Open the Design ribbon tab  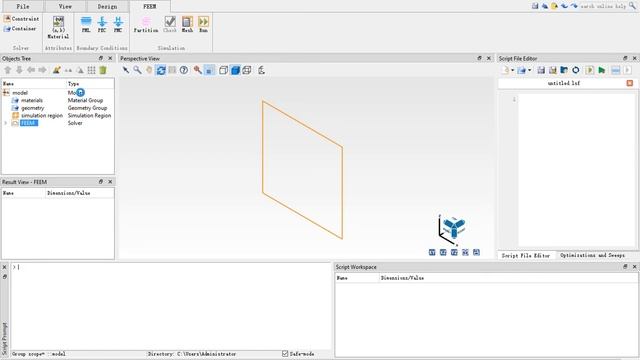pos(107,7)
